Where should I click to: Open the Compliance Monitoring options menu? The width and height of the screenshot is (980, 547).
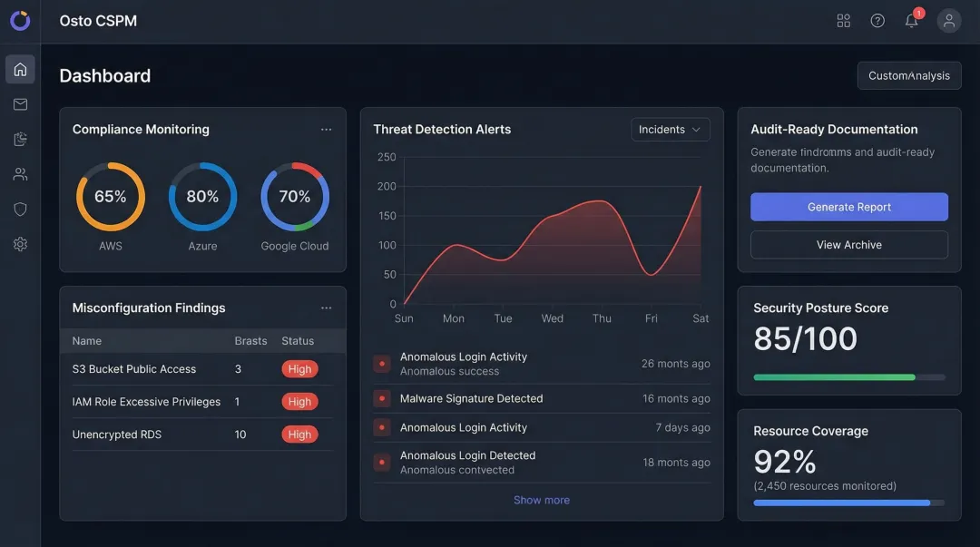pyautogui.click(x=327, y=129)
